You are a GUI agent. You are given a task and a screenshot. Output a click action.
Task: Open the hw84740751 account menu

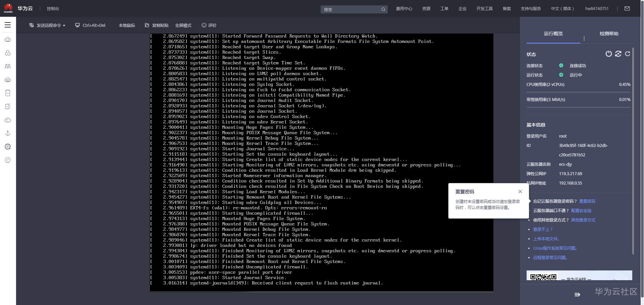point(597,9)
